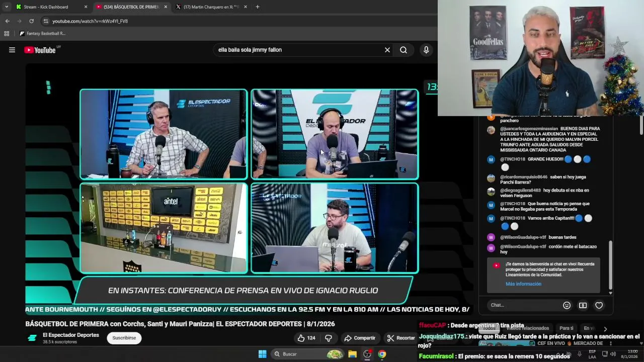Go to the YouTube home logo
Screen dimensions: 644x362
(x=40, y=50)
